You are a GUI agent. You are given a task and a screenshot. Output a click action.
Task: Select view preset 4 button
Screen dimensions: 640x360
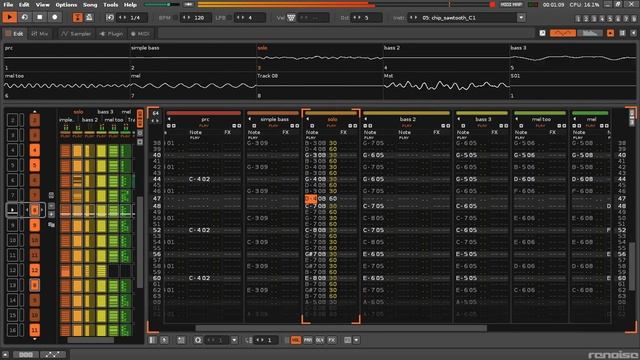point(602,18)
